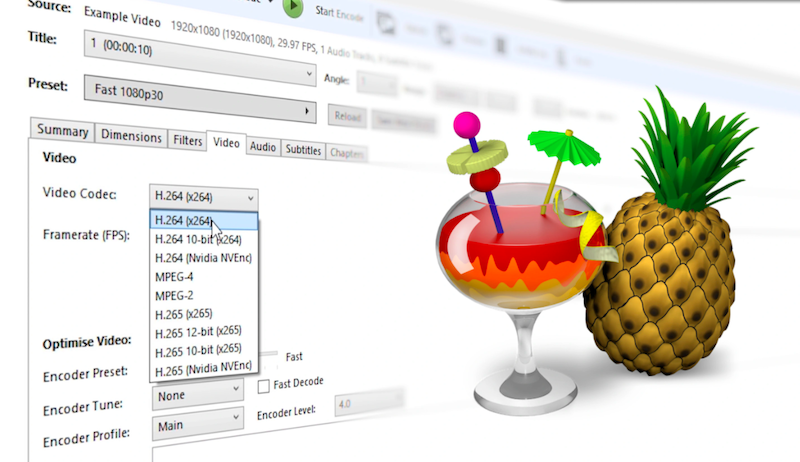
Task: Open the Encoder Profile dropdown showing Main
Action: coord(197,423)
